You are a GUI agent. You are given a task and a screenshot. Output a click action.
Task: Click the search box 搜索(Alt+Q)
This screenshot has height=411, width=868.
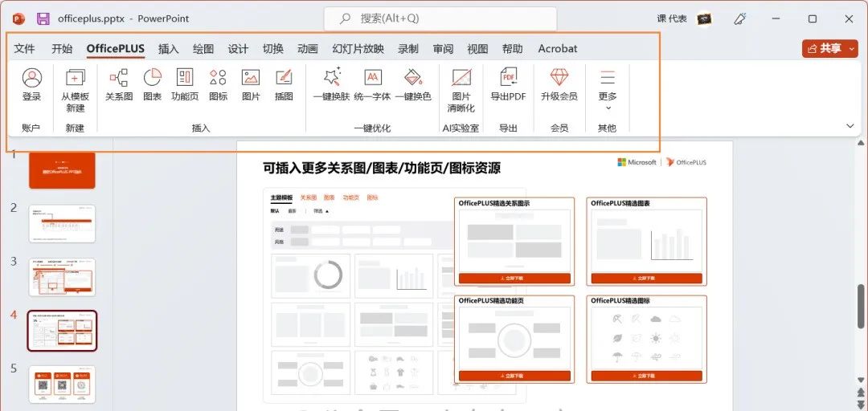point(440,18)
